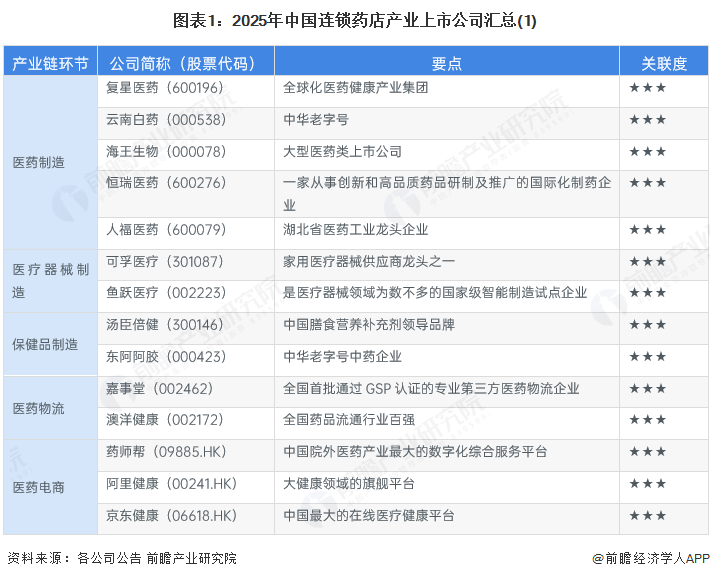Click the '医疗器械制造' category cell

click(50, 281)
